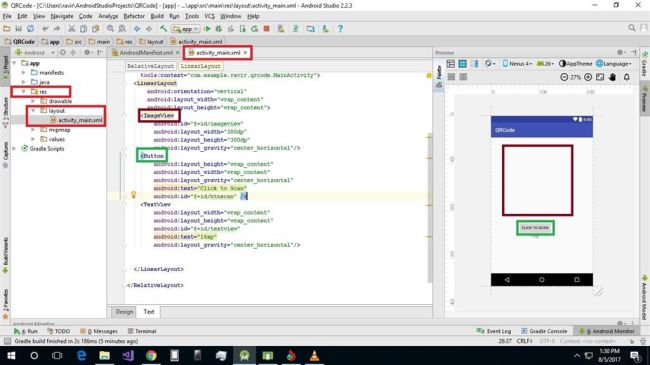Select the pan hand tool in preview
The width and height of the screenshot is (650, 365).
pyautogui.click(x=612, y=77)
